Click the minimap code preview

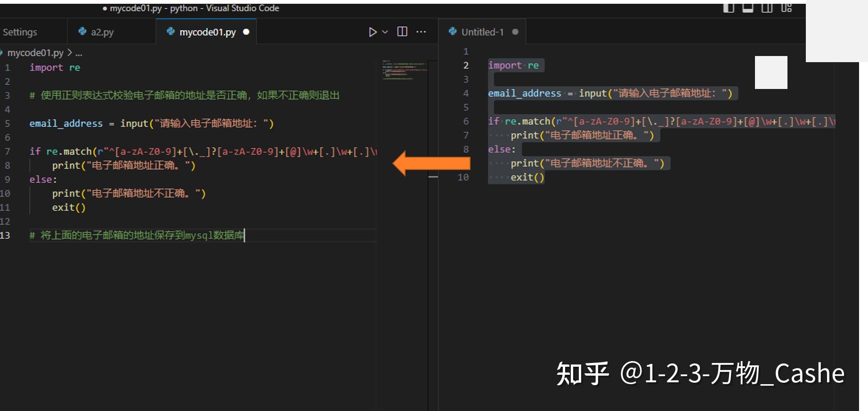coord(404,70)
